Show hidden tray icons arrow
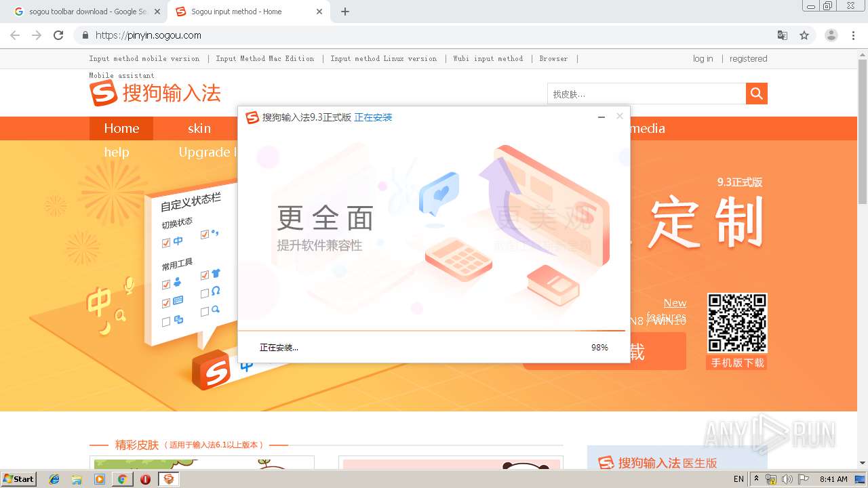The height and width of the screenshot is (488, 868). tap(756, 479)
